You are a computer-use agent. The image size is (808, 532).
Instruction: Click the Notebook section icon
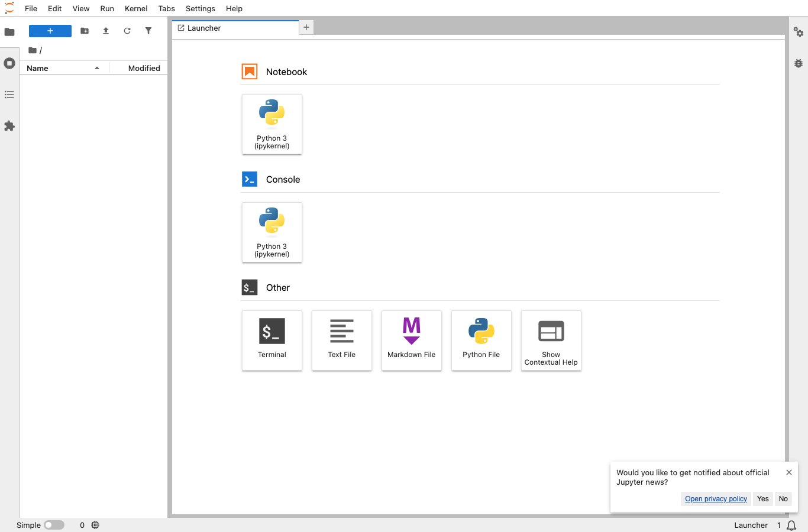tap(250, 72)
